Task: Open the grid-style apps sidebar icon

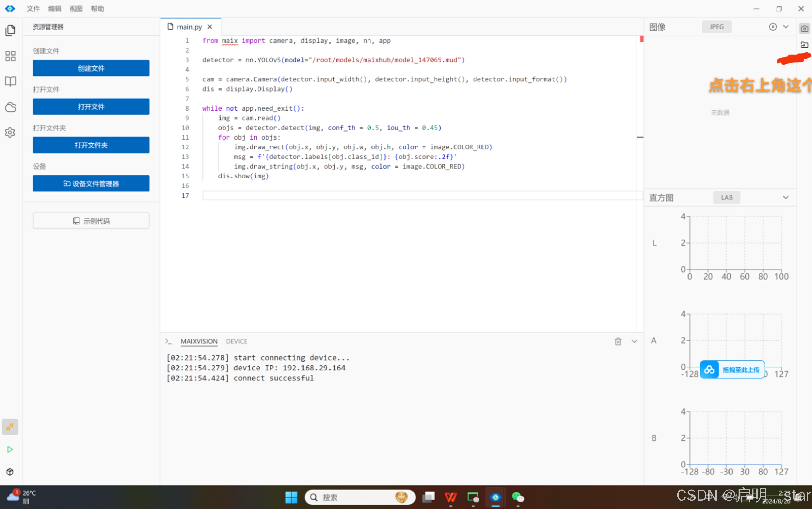Action: coord(10,56)
